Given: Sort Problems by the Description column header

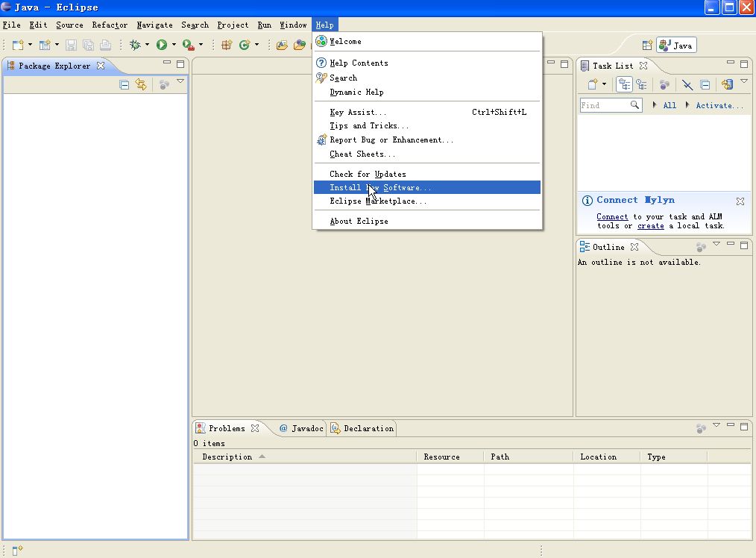Looking at the screenshot, I should click(x=305, y=457).
